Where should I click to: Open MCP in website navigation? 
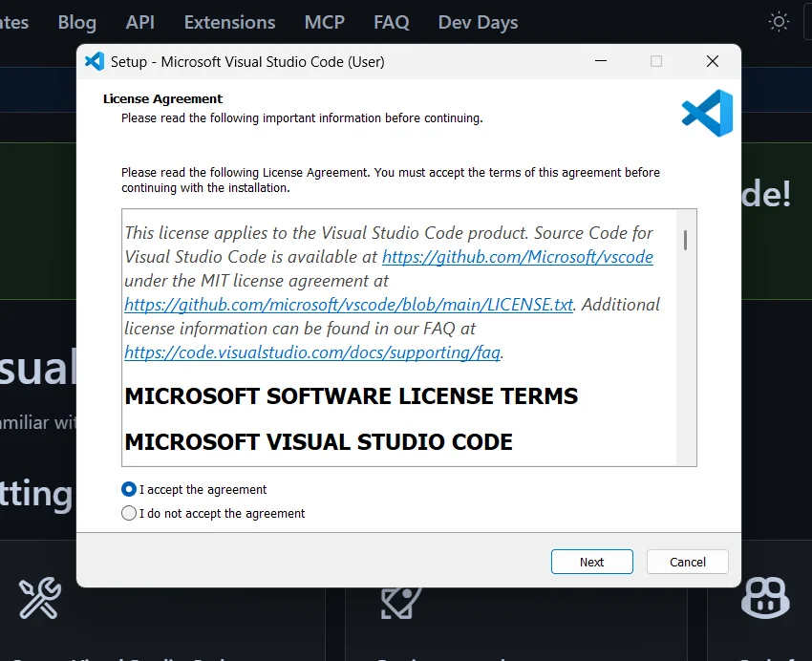[324, 22]
